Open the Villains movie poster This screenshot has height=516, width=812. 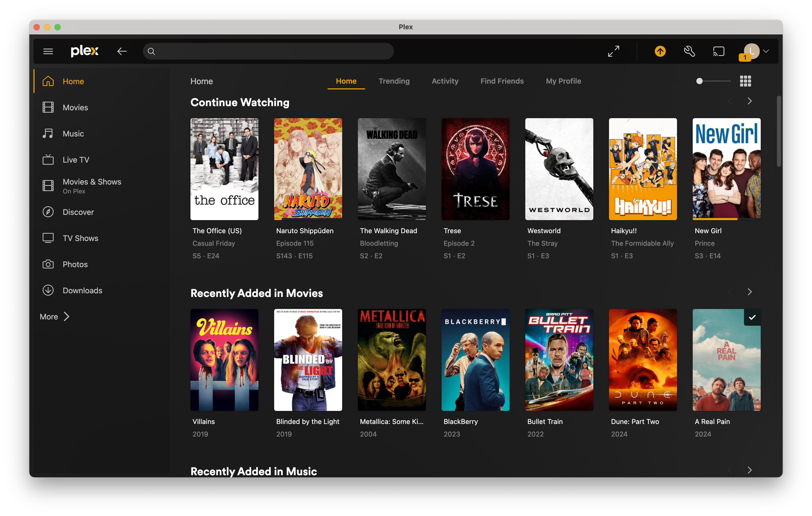pyautogui.click(x=224, y=360)
